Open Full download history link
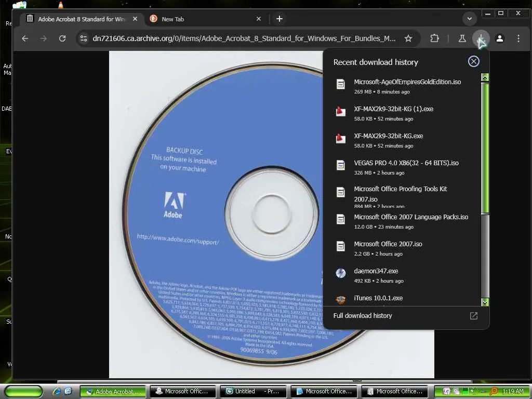 point(363,315)
